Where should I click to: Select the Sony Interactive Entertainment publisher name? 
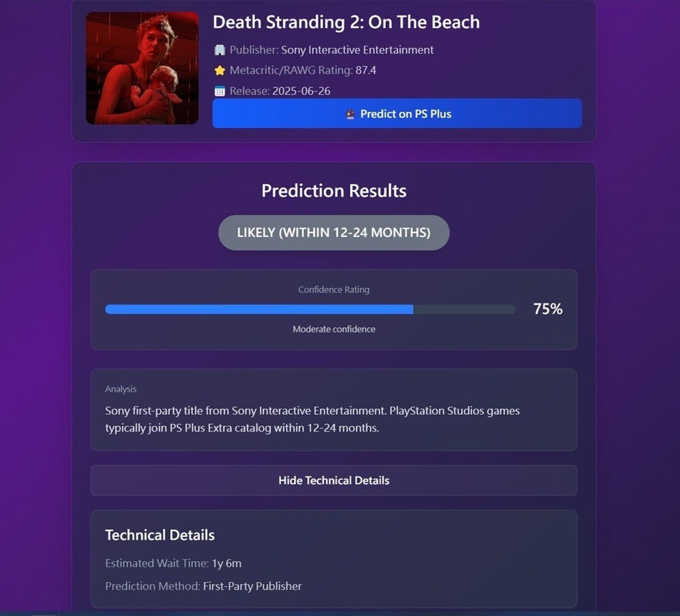coord(357,50)
